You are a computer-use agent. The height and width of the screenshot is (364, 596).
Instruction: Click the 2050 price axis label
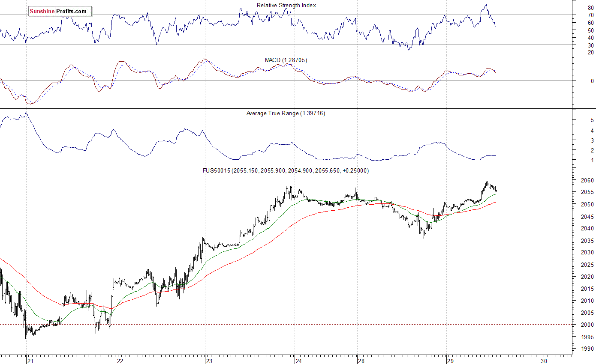587,205
